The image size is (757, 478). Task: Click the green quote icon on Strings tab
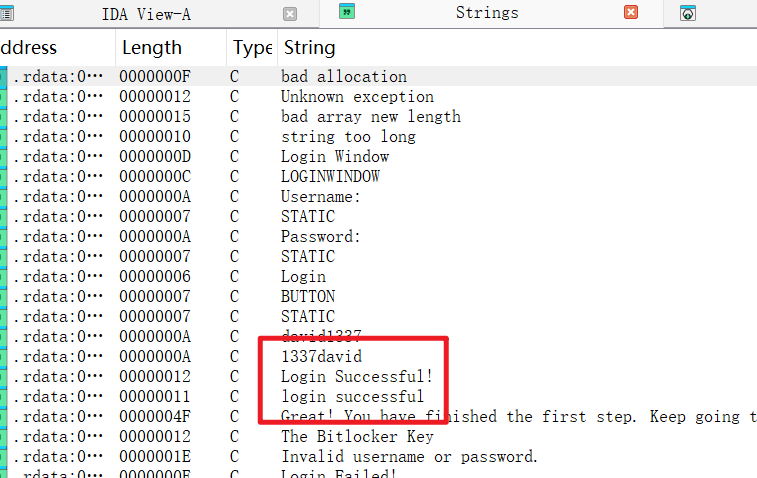click(x=346, y=12)
